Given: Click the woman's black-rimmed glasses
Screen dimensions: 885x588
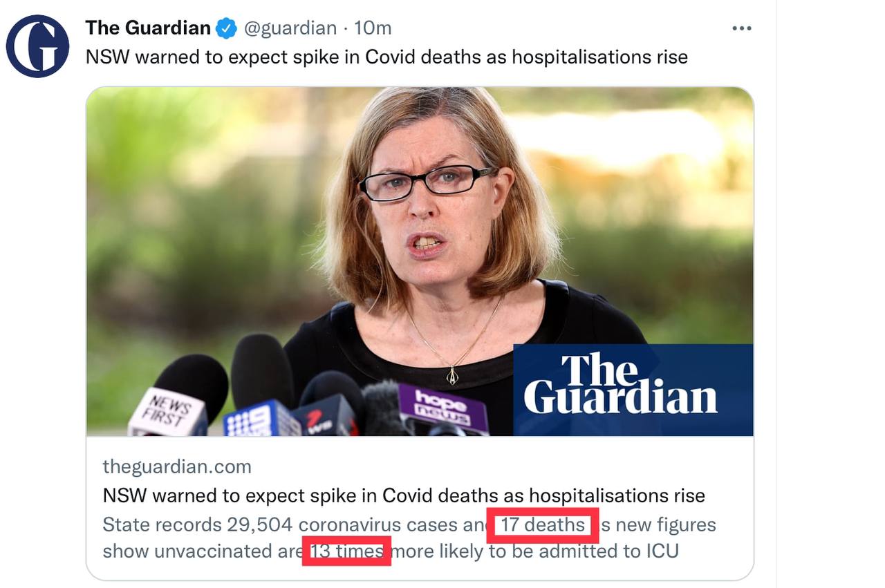Looking at the screenshot, I should coord(427,182).
